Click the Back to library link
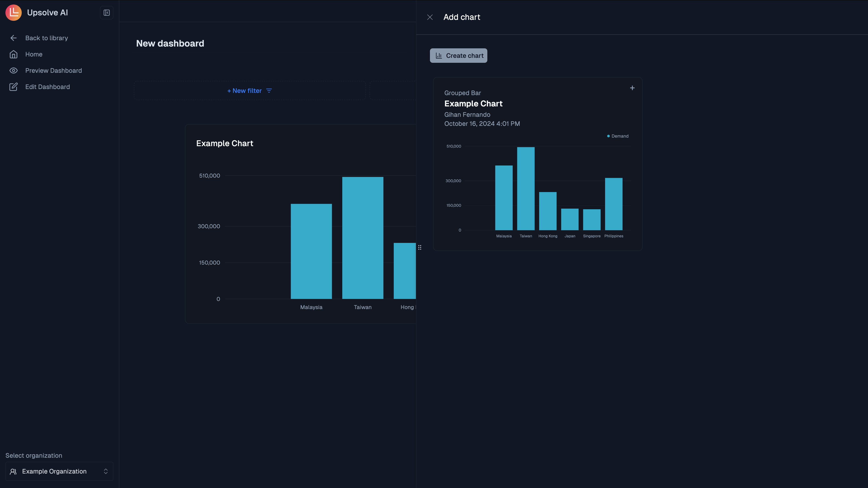Screen dimensions: 868x488 (x=47, y=38)
